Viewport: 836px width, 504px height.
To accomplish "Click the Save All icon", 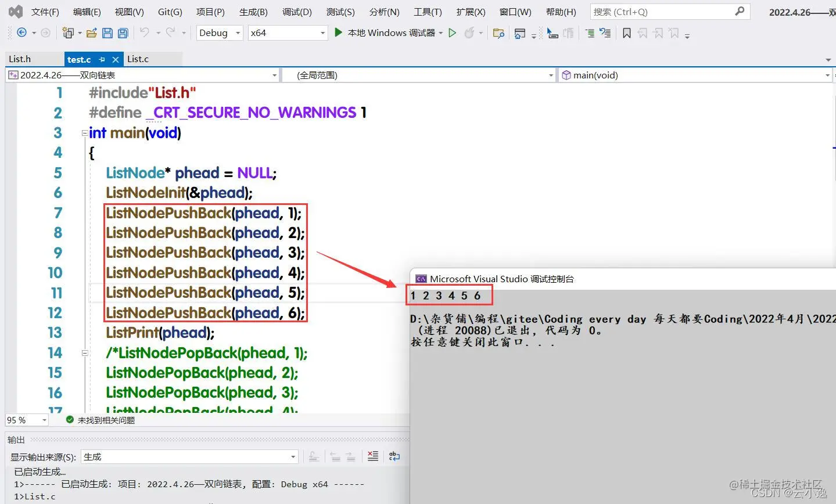I will click(x=123, y=33).
